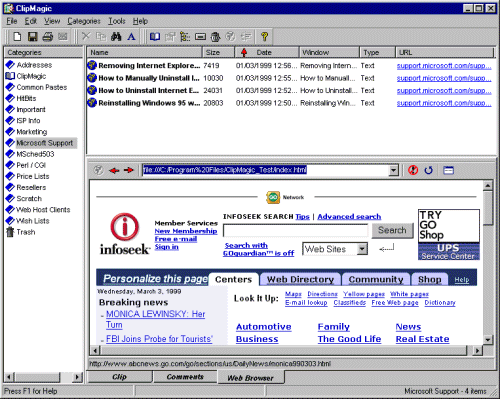The image size is (500, 399).
Task: Click the browser Forward red arrow
Action: [128, 170]
